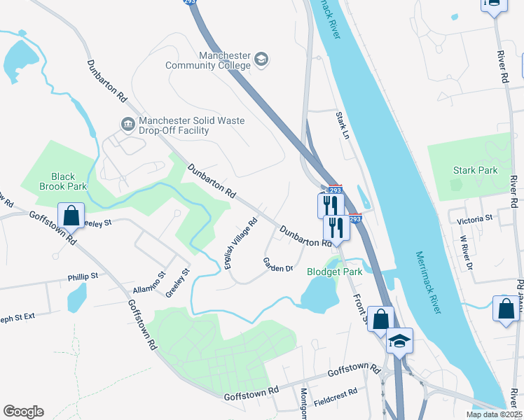Select the lower restaurant marker on Dunbarton Rd
Viewport: 524px width, 420px height.
pos(336,230)
